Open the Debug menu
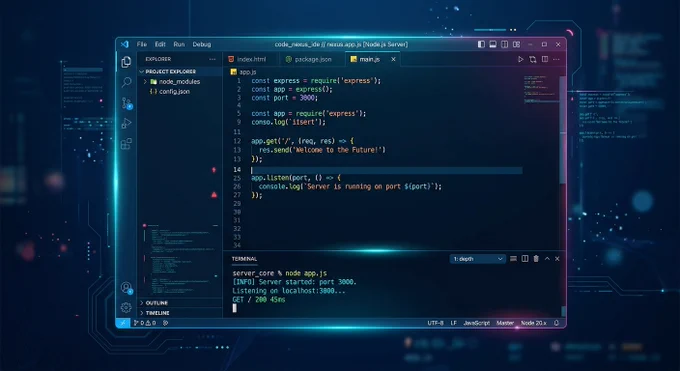The image size is (680, 371). coord(202,44)
